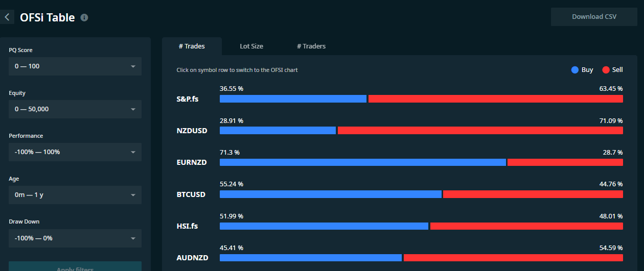
Task: Open the Draw Down dropdown
Action: click(x=75, y=238)
